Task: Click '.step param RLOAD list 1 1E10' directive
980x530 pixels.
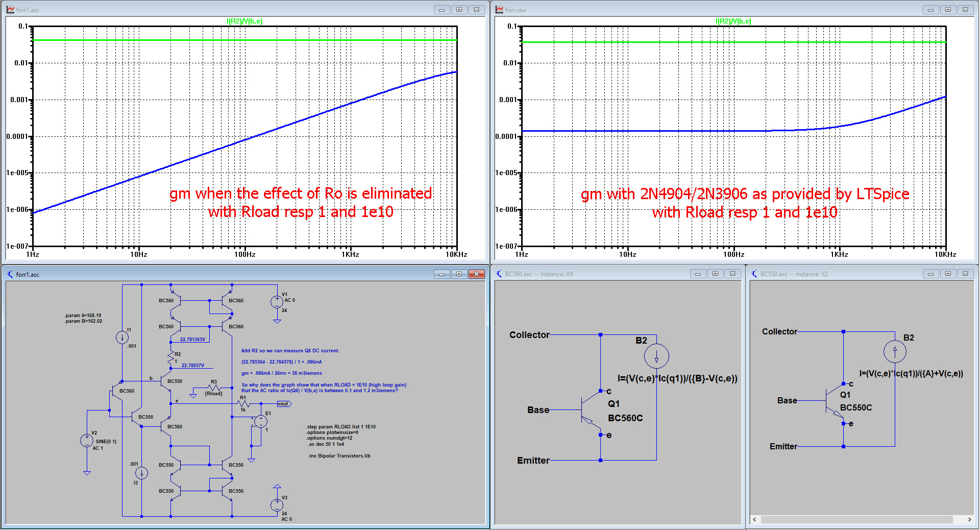Action: [x=341, y=427]
